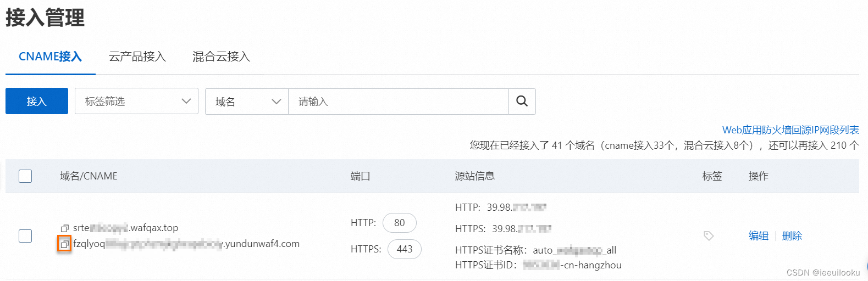
Task: Open Web应用防火墙回源IP网段列表 link
Action: coord(790,130)
